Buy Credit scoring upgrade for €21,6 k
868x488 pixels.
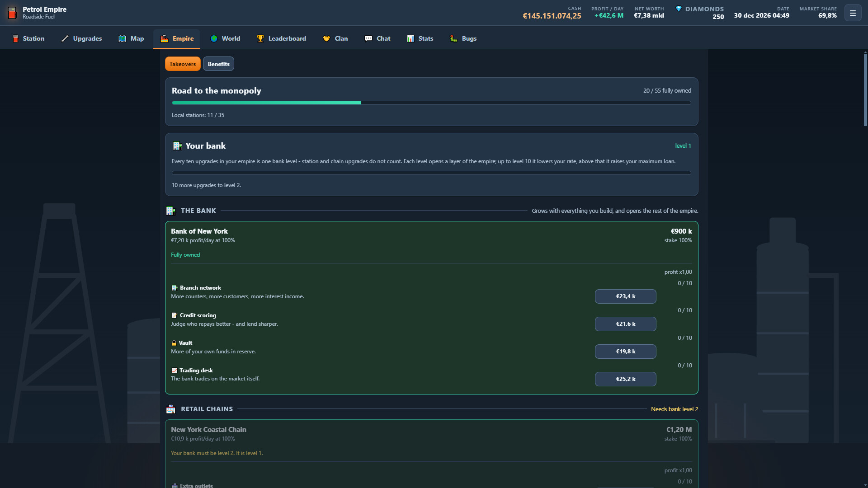pyautogui.click(x=625, y=324)
